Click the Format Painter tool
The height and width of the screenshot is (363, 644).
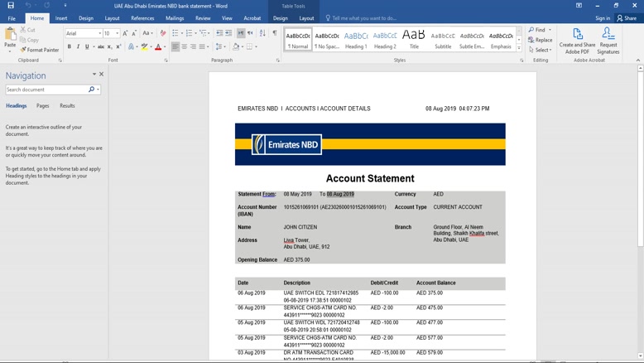40,50
